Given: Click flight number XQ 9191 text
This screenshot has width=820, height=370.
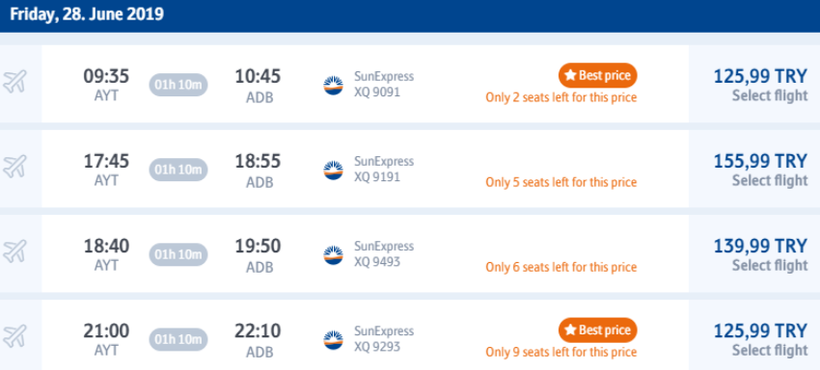Looking at the screenshot, I should (x=377, y=177).
